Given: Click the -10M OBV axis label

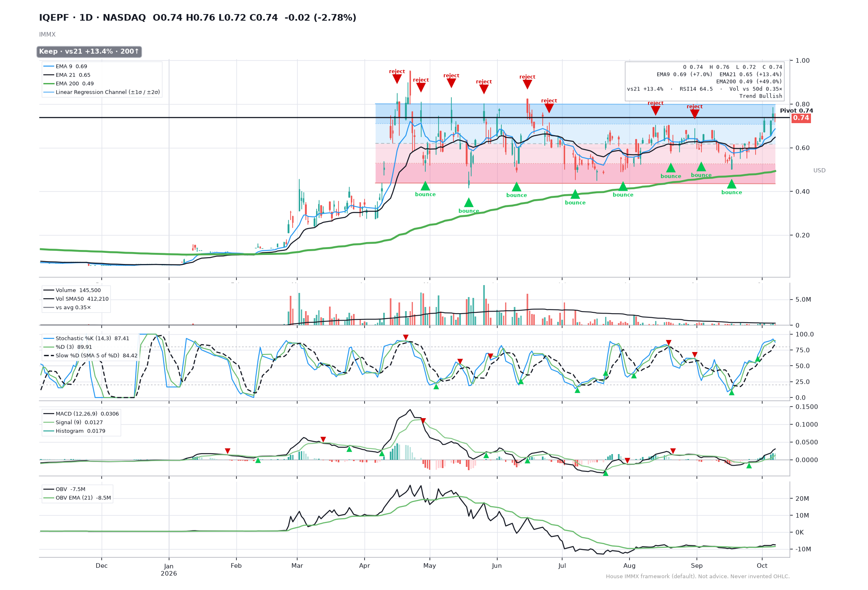Looking at the screenshot, I should (803, 549).
